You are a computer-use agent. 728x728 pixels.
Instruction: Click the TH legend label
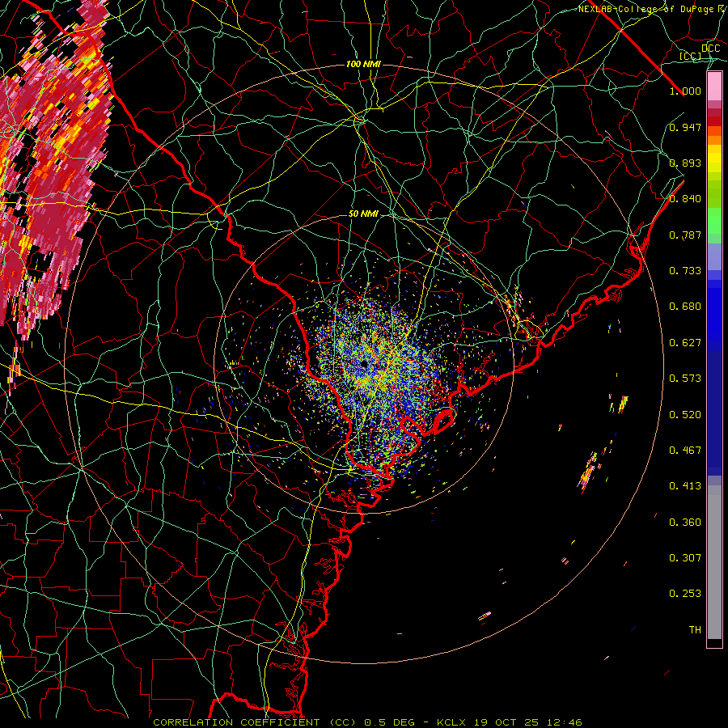(x=695, y=630)
